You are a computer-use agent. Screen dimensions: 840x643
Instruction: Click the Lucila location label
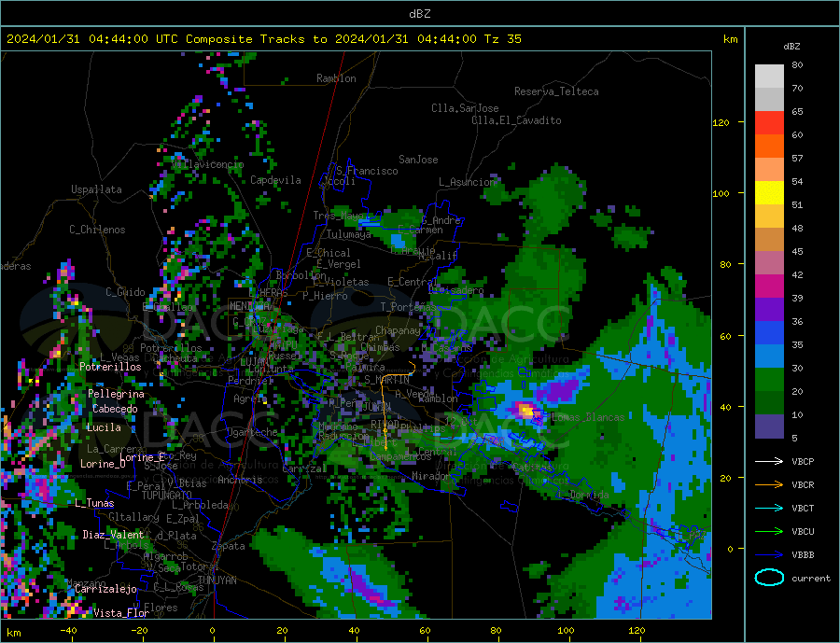point(104,427)
